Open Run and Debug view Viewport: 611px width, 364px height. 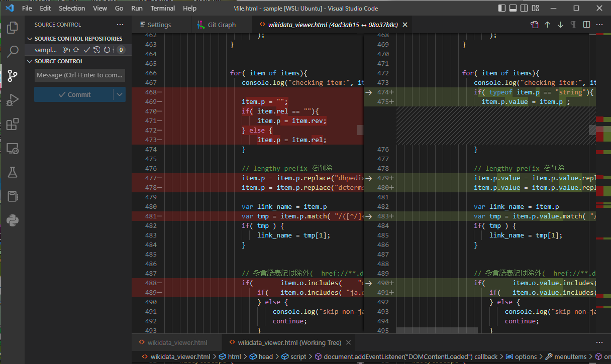[x=13, y=100]
